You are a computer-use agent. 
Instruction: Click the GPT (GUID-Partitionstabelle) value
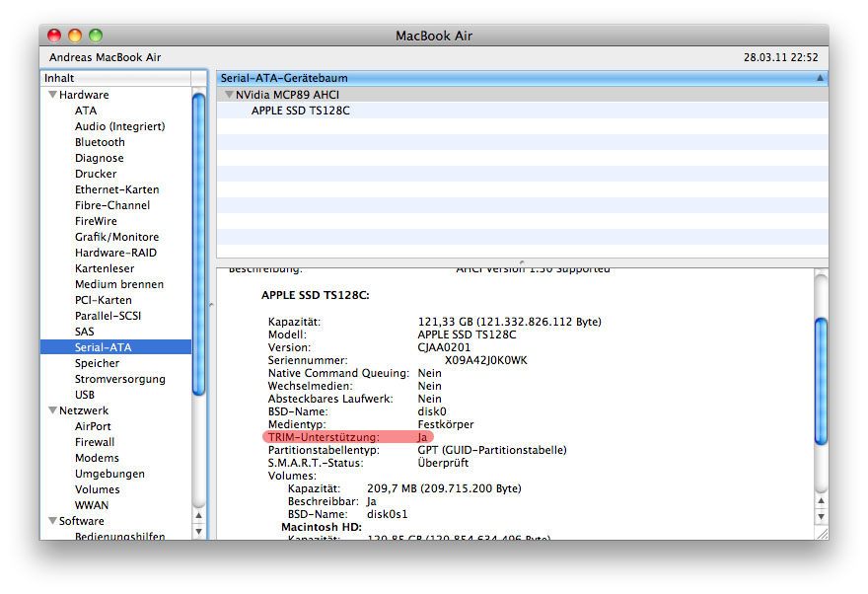[x=492, y=450]
